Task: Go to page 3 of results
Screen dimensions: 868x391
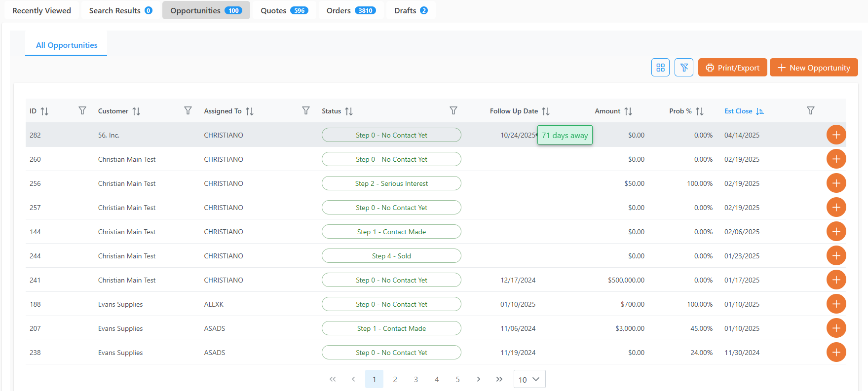Action: click(x=416, y=379)
